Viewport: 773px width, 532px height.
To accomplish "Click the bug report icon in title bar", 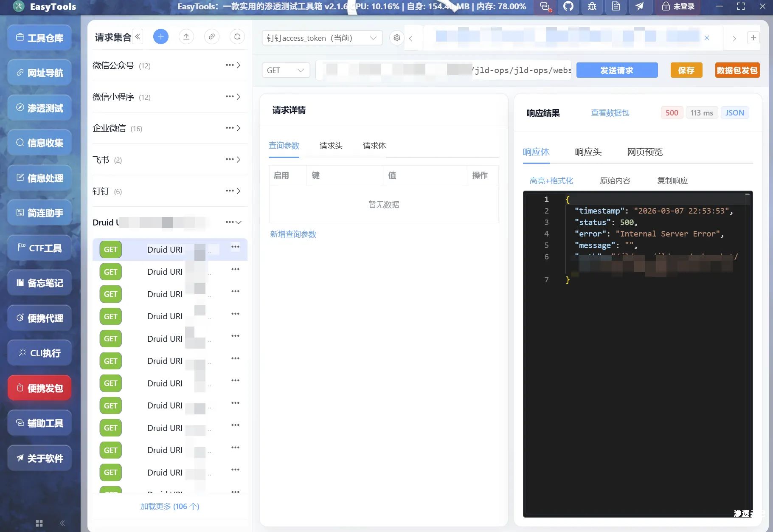I will click(592, 7).
